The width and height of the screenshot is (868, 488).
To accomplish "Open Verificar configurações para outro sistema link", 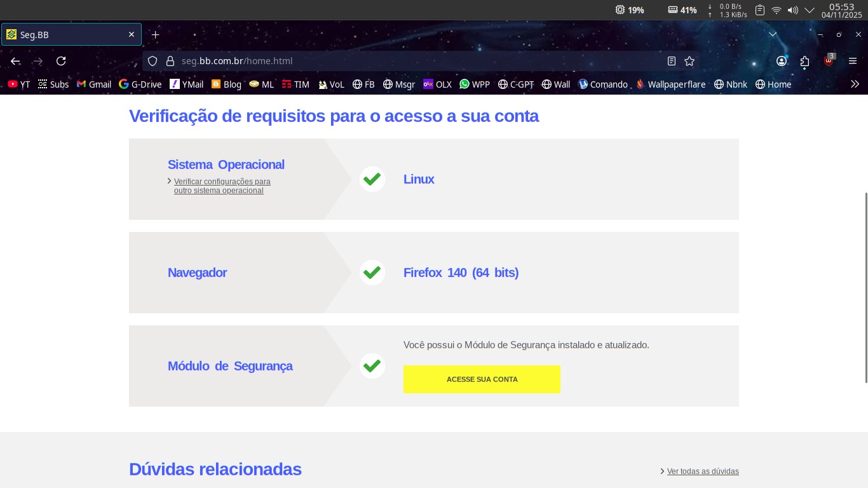I will point(222,186).
